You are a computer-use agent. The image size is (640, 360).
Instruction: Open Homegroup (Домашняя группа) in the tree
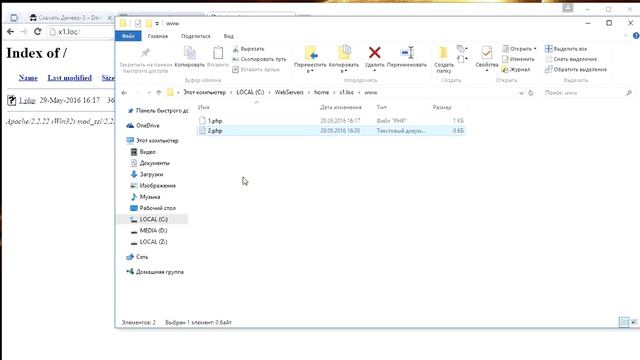click(x=155, y=272)
